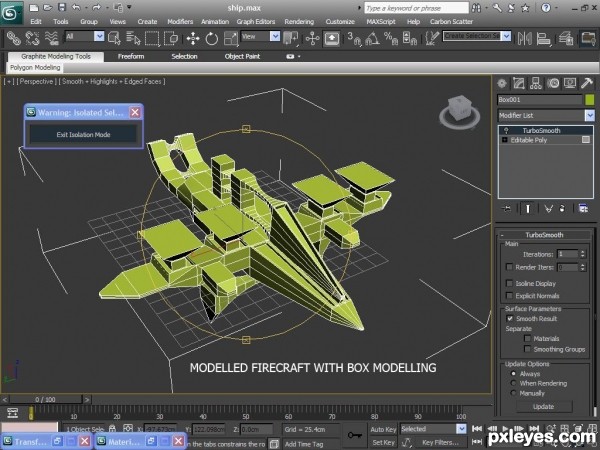The height and width of the screenshot is (450, 600).
Task: Open the Display command panel tab
Action: pyautogui.click(x=570, y=83)
